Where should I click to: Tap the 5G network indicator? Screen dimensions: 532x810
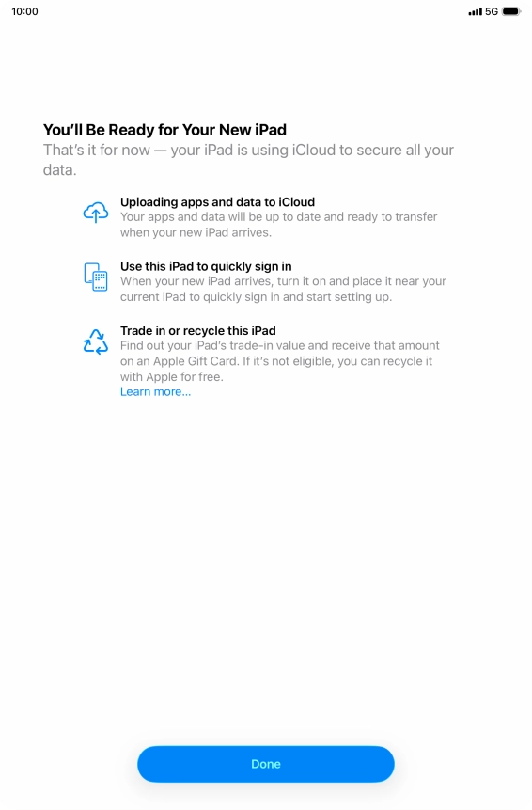pos(492,11)
